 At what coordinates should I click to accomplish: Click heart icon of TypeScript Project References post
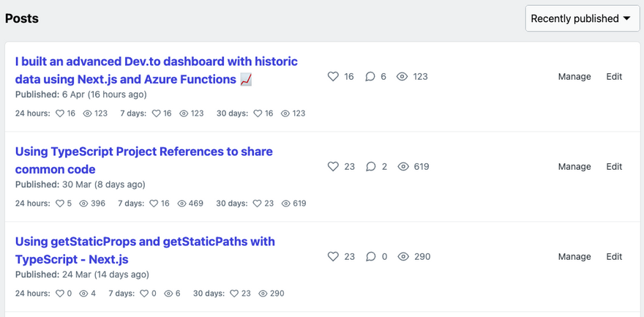pos(333,166)
